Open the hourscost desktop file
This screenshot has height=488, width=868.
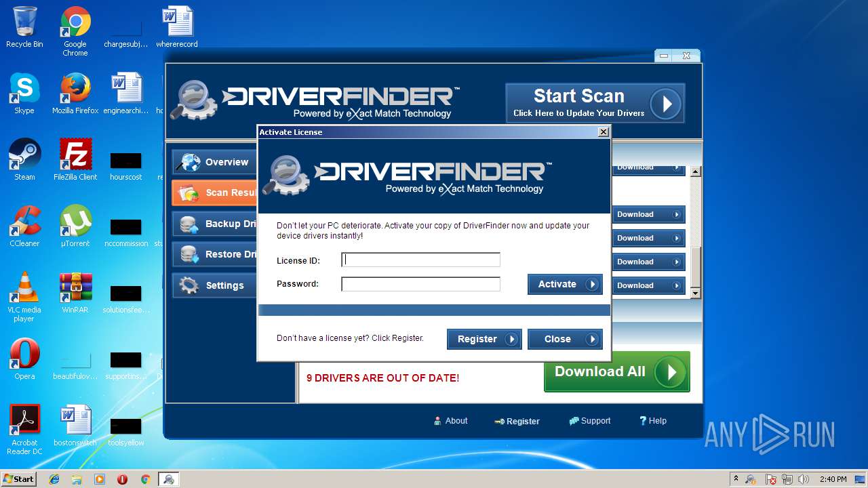coord(126,165)
